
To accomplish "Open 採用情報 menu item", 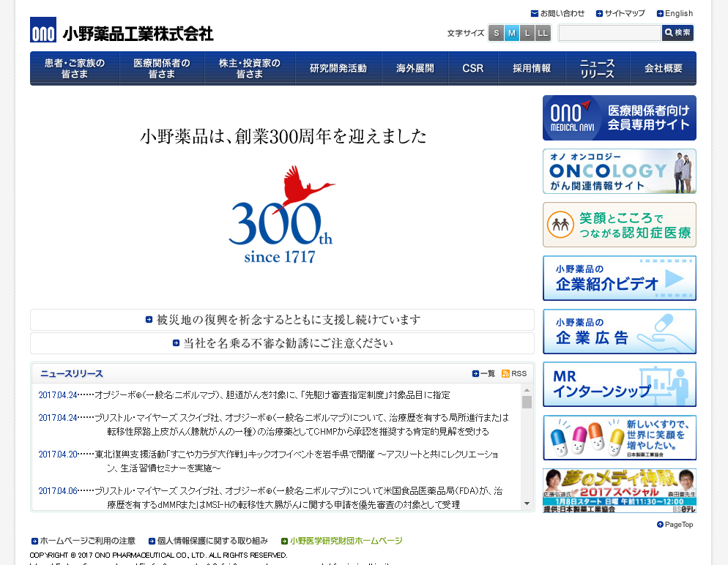I will point(532,68).
